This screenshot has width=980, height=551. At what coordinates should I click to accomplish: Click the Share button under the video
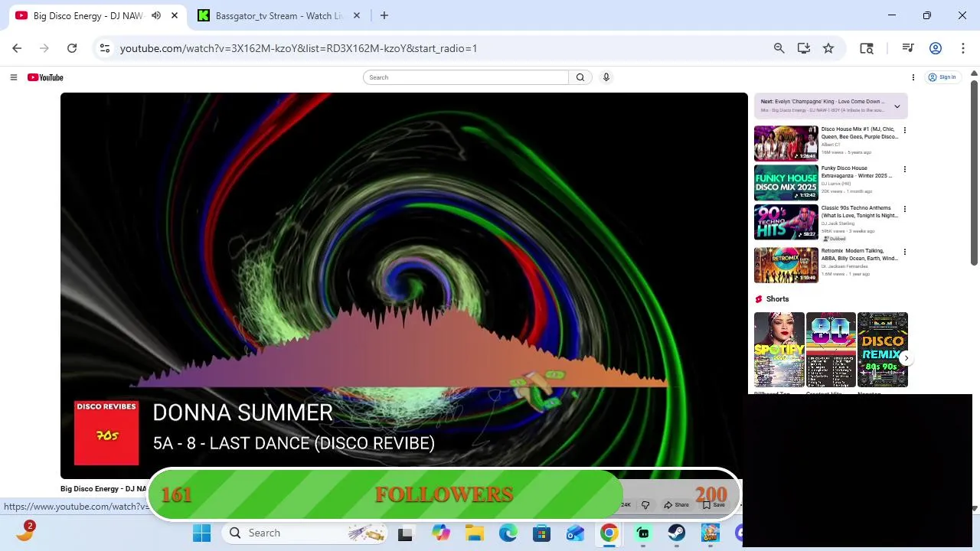[676, 505]
